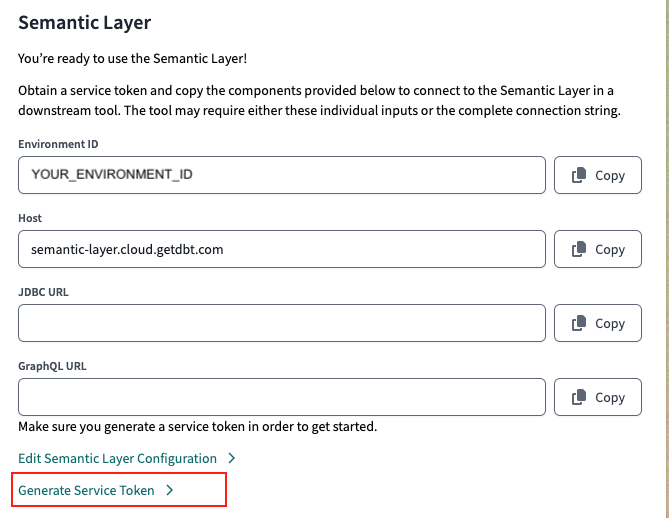Click the clipboard icon next to Host
This screenshot has height=518, width=669.
579,249
